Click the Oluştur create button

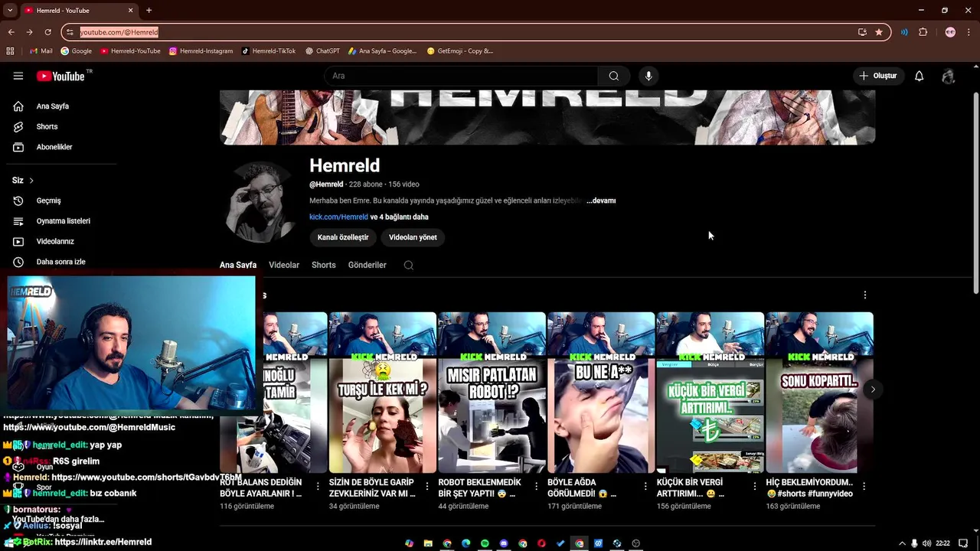pyautogui.click(x=877, y=76)
